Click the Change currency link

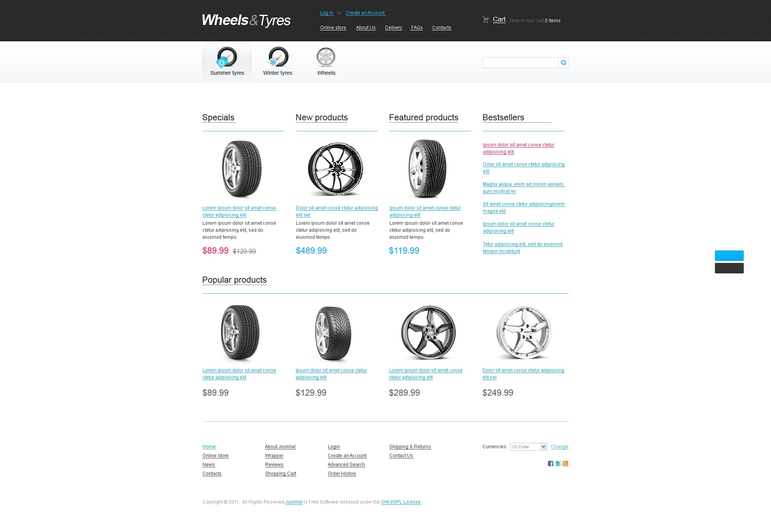[560, 447]
